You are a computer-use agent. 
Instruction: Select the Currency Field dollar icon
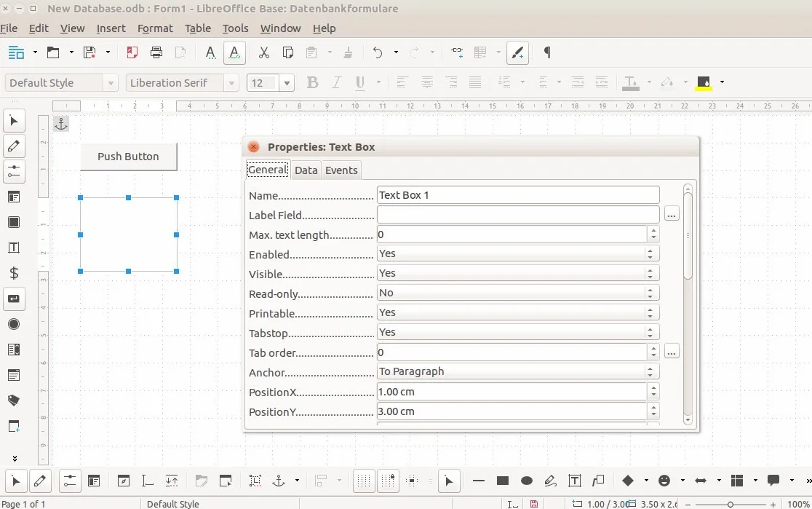14,273
